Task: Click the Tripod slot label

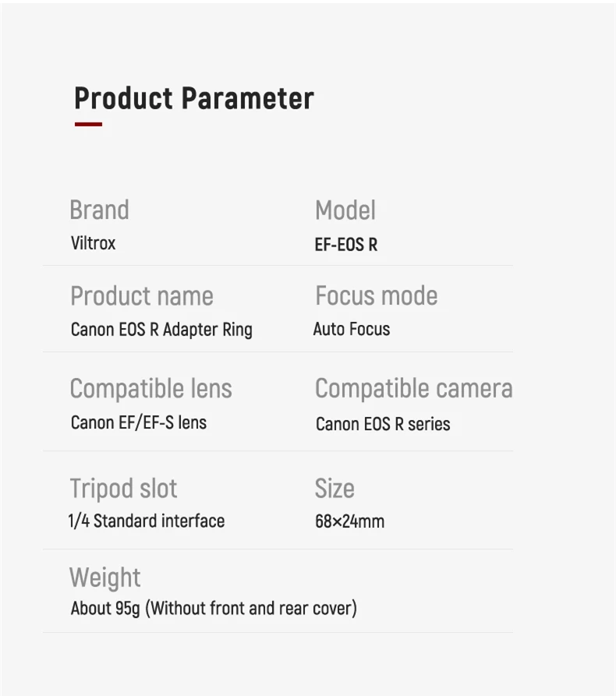Action: [123, 489]
